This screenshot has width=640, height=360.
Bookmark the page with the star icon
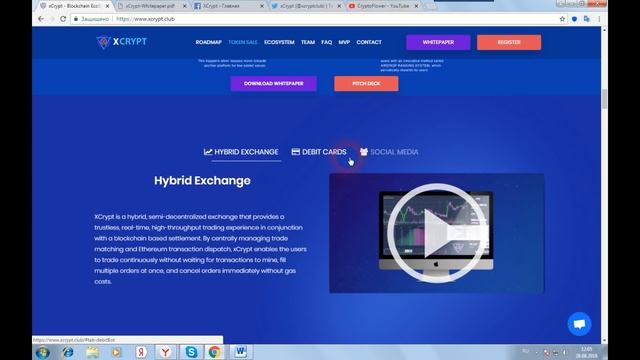tap(562, 19)
